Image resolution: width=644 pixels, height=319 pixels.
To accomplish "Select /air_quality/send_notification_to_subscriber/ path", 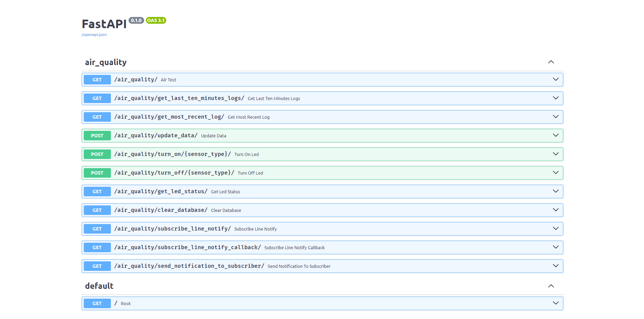I will coord(189,266).
